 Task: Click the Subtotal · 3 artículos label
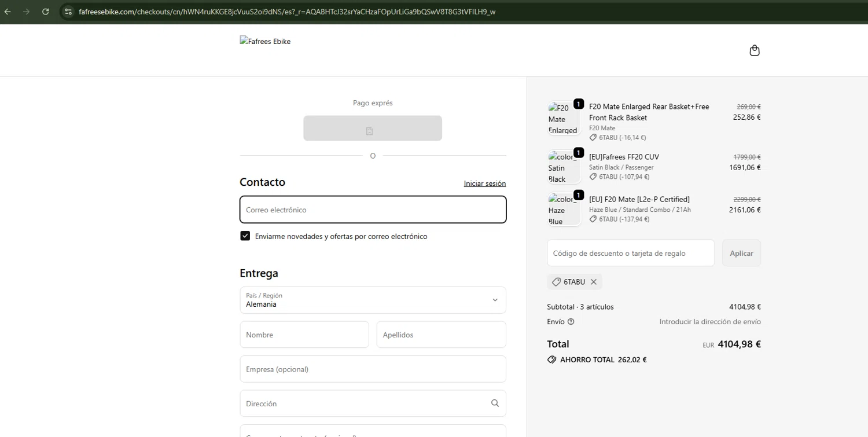(580, 307)
